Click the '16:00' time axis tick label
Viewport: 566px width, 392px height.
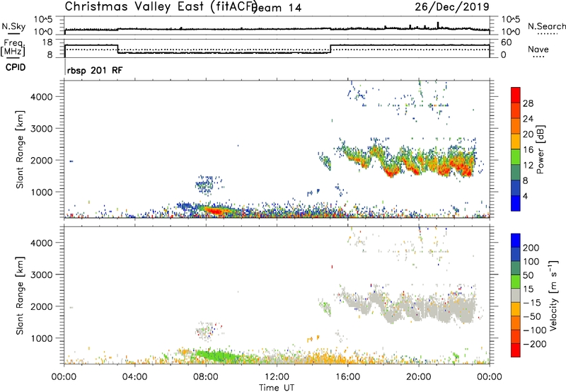(x=347, y=377)
